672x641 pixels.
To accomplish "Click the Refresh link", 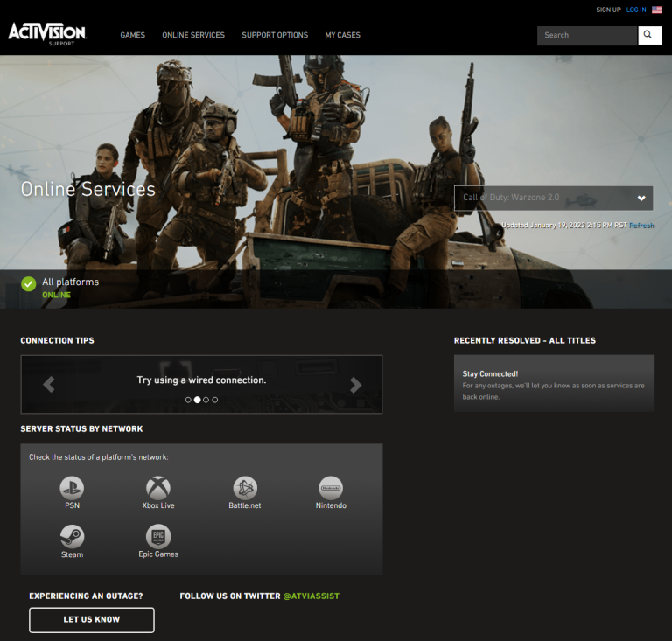I will (641, 226).
